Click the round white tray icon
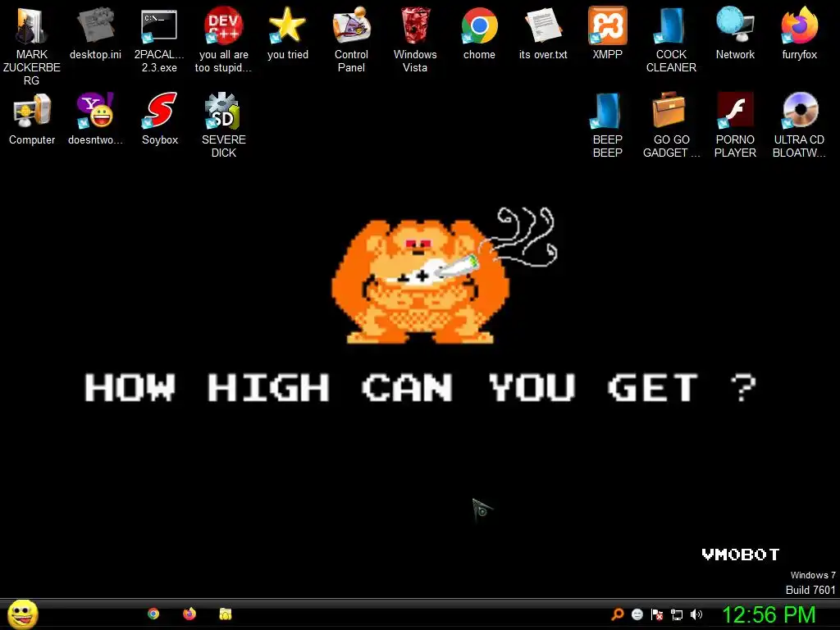This screenshot has height=630, width=840. point(637,614)
